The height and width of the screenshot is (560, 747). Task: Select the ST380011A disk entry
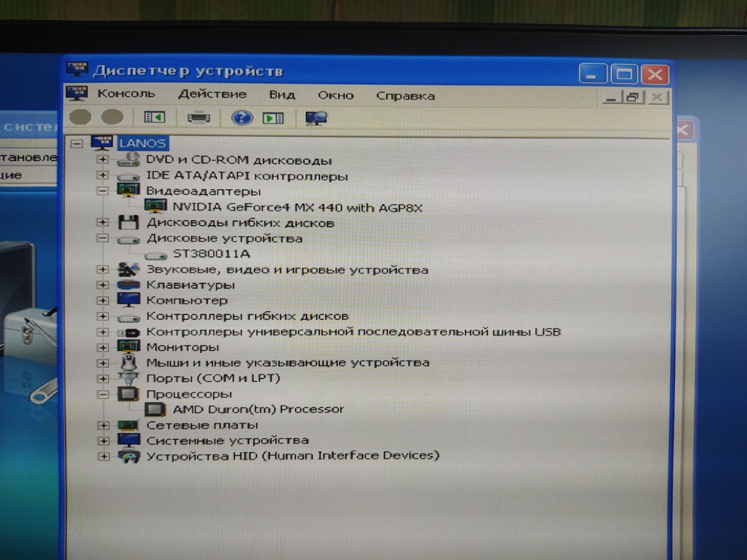(x=211, y=254)
